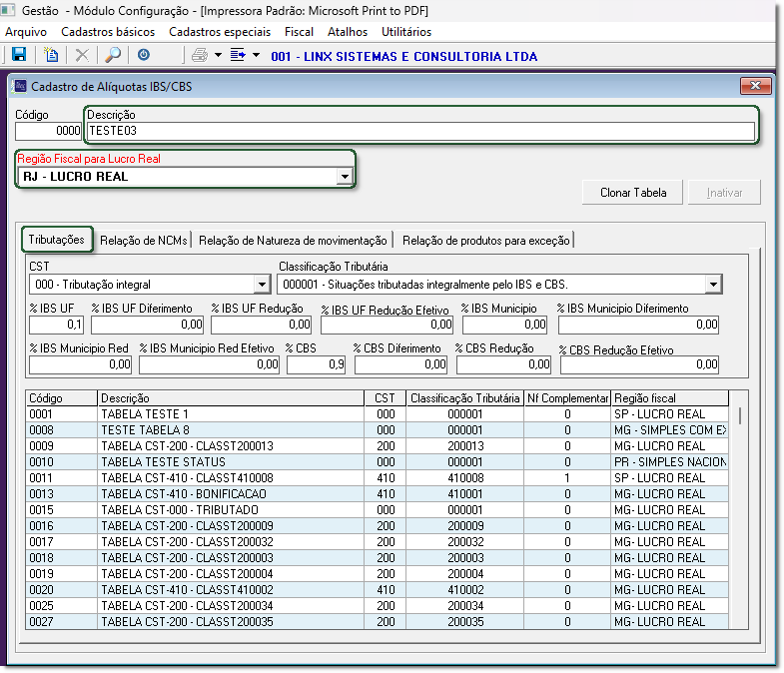Click the Delete X icon in toolbar
Image resolution: width=784 pixels, height=673 pixels.
pyautogui.click(x=82, y=56)
